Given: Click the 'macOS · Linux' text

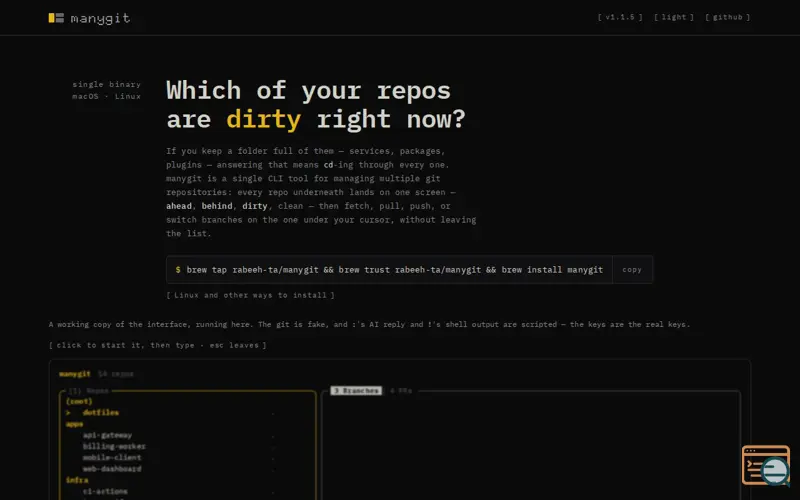Looking at the screenshot, I should (x=107, y=96).
